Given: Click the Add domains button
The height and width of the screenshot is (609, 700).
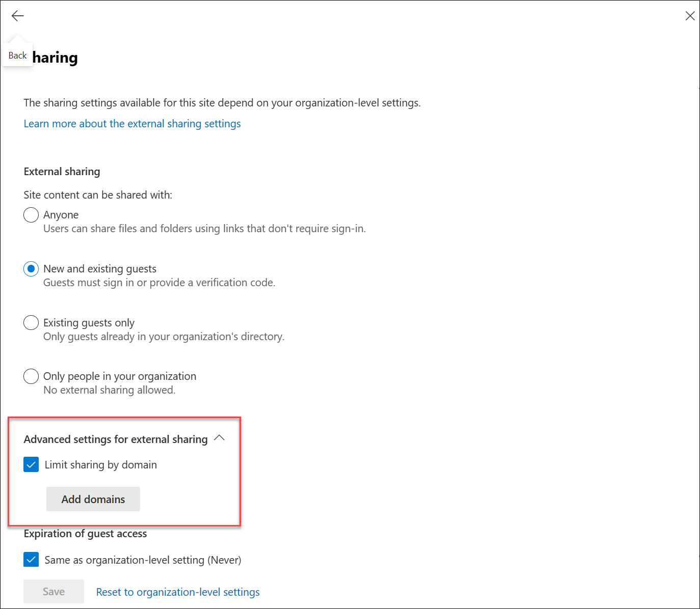Looking at the screenshot, I should (93, 499).
